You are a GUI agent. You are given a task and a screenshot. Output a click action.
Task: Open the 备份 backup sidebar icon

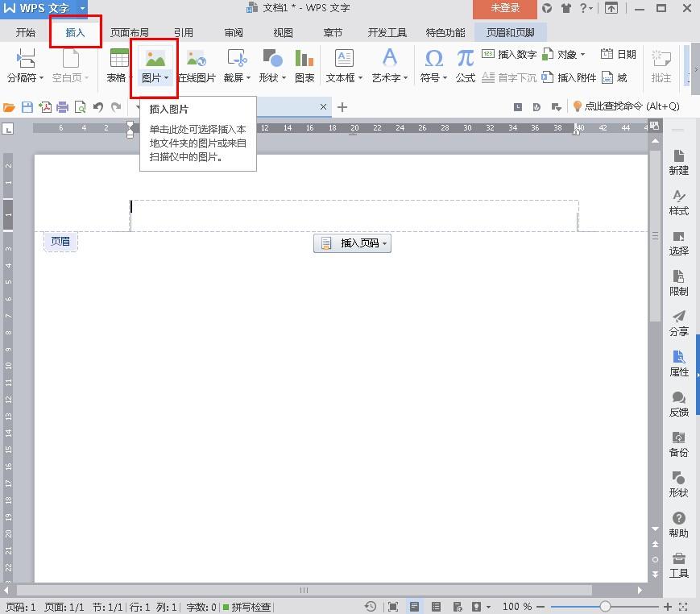(x=678, y=444)
